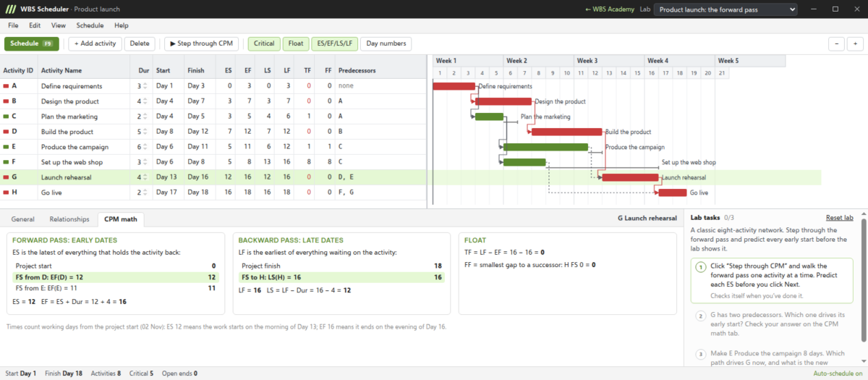Image resolution: width=868 pixels, height=380 pixels.
Task: Go back to WBS Academy
Action: pos(610,9)
